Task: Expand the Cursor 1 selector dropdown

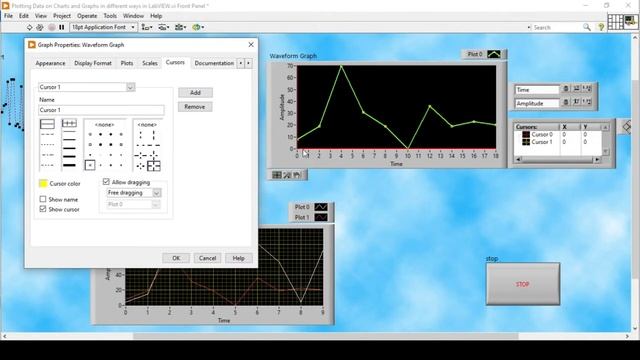Action: (x=130, y=87)
